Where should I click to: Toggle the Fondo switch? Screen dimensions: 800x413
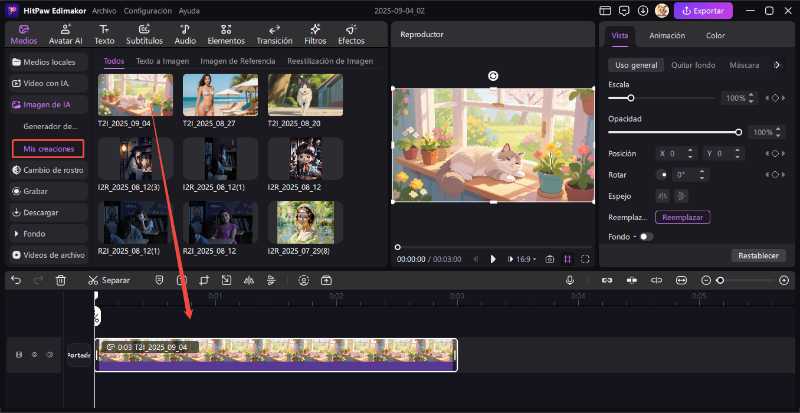coord(645,236)
